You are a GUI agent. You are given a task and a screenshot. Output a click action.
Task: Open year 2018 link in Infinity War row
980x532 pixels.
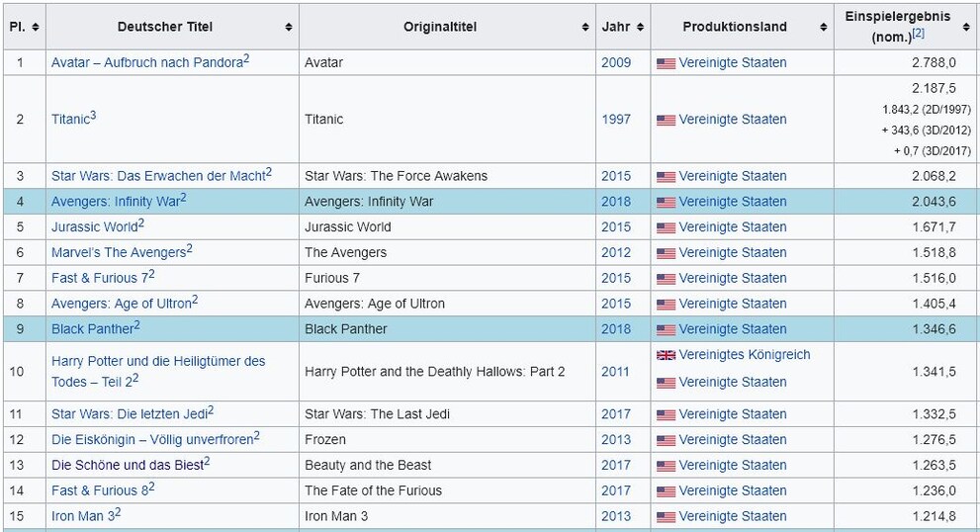[616, 202]
